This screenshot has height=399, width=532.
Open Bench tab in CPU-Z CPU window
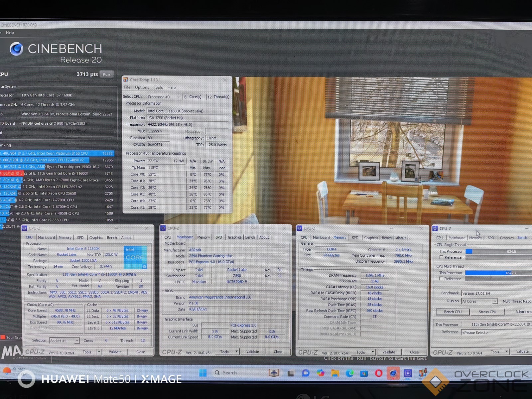pos(112,237)
